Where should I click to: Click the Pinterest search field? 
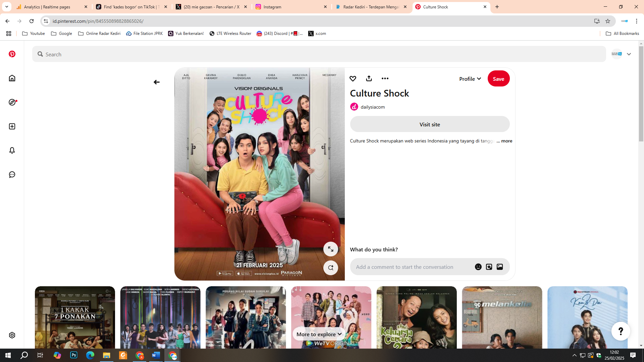click(x=319, y=54)
